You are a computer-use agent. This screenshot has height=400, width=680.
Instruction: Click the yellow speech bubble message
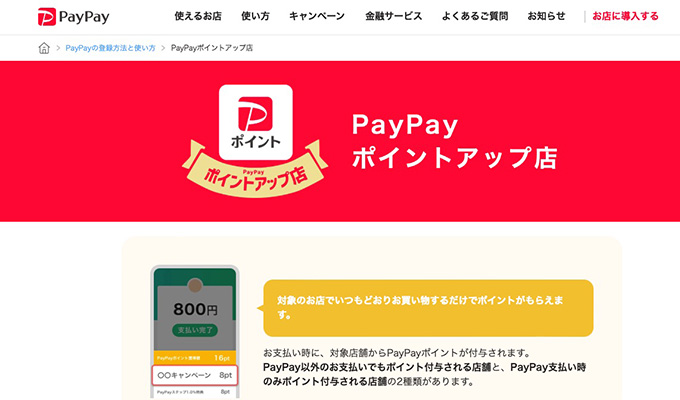428,308
